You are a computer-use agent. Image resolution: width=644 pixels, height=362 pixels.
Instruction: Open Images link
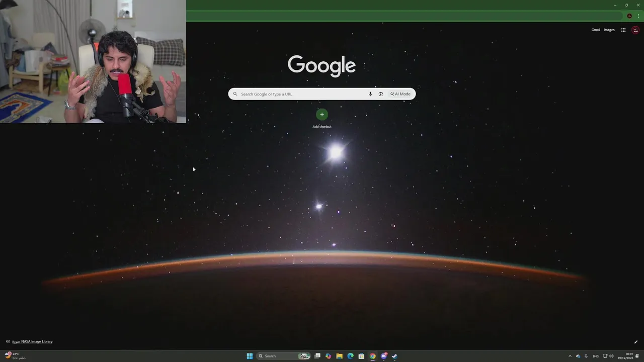click(609, 30)
